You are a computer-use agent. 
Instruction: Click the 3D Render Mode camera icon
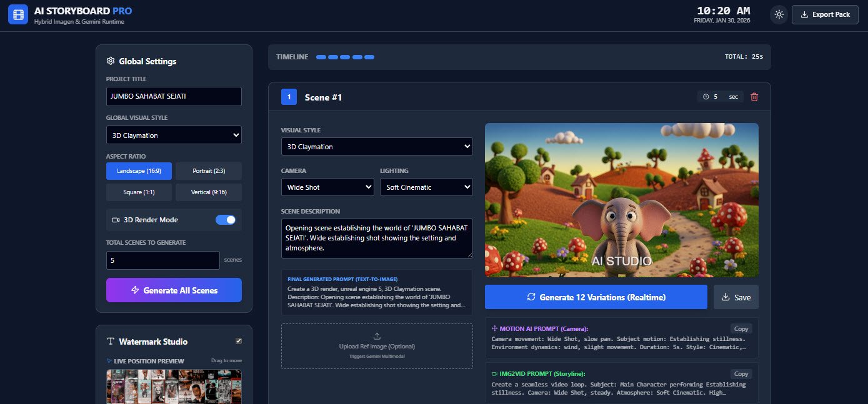(x=116, y=220)
